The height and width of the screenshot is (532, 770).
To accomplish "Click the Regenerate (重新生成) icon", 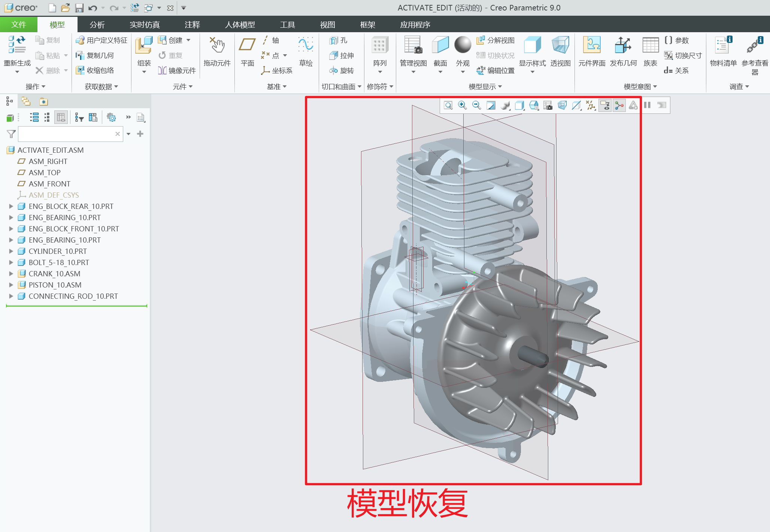I will click(17, 45).
